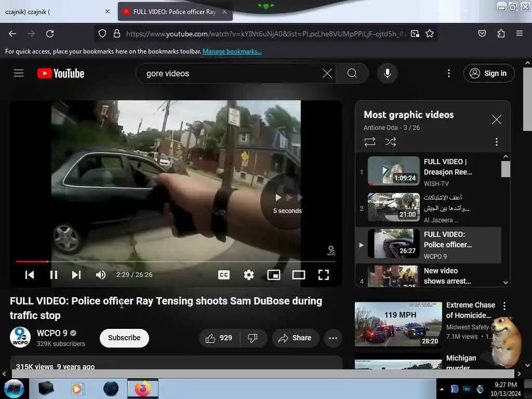Click Sign in button
The height and width of the screenshot is (399, 532).
[488, 73]
